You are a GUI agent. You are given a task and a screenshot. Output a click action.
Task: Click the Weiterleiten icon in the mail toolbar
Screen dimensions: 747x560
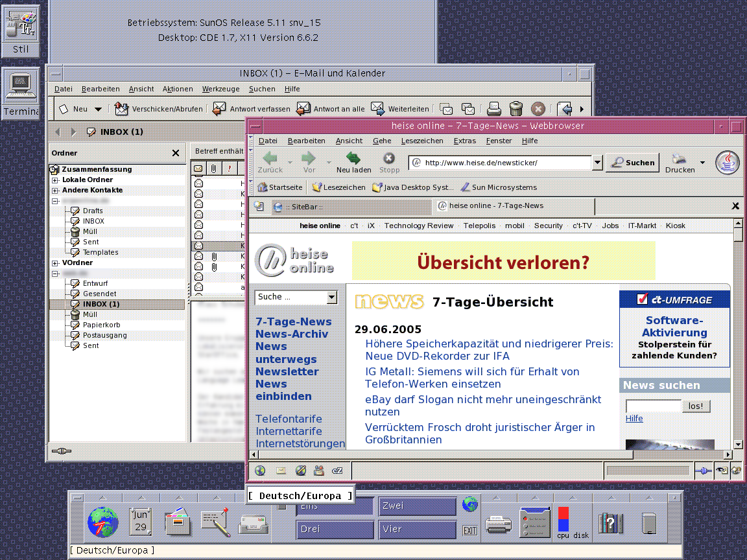377,108
